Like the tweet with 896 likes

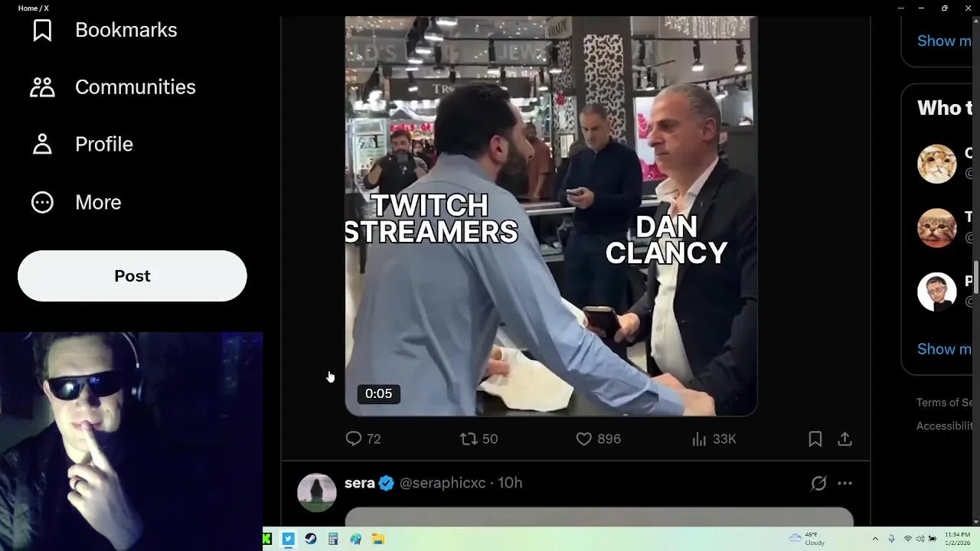click(598, 439)
